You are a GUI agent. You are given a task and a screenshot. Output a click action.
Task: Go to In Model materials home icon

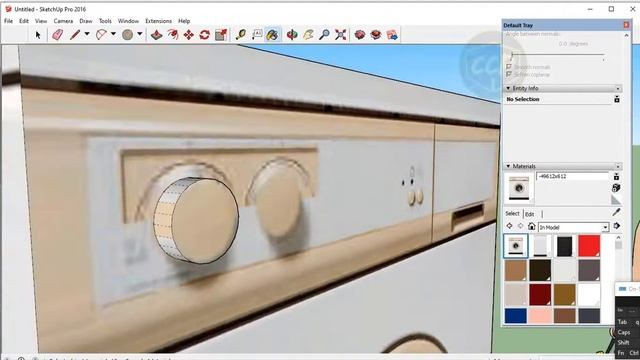531,226
